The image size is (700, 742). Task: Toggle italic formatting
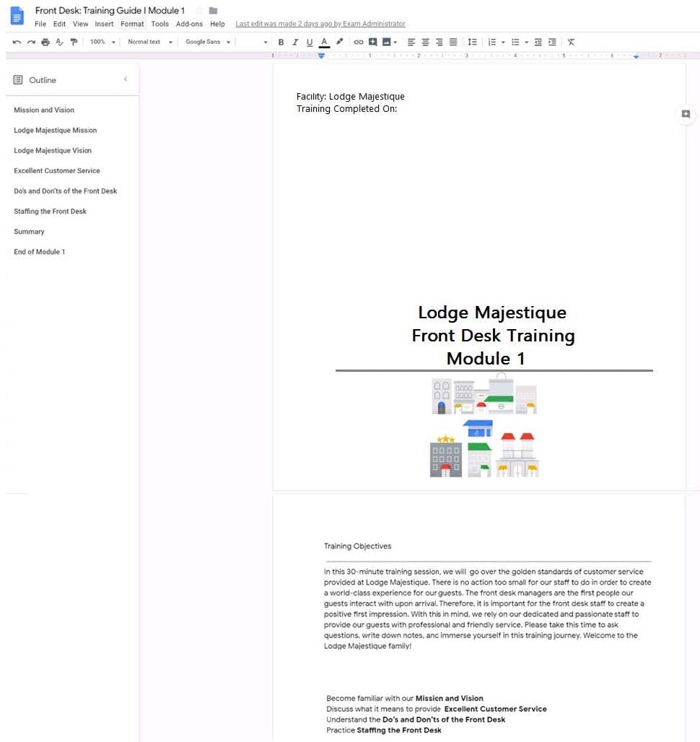pos(295,42)
